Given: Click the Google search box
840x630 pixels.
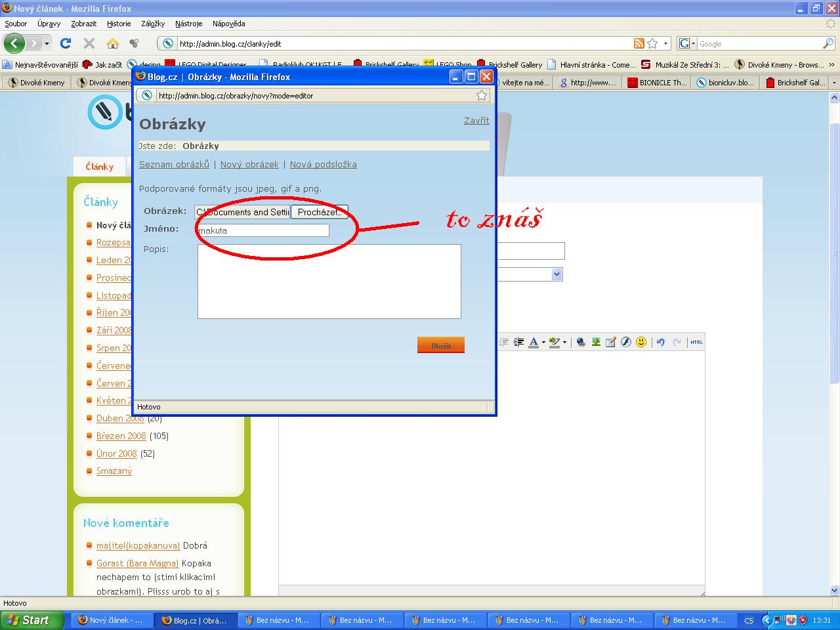Looking at the screenshot, I should coord(759,44).
